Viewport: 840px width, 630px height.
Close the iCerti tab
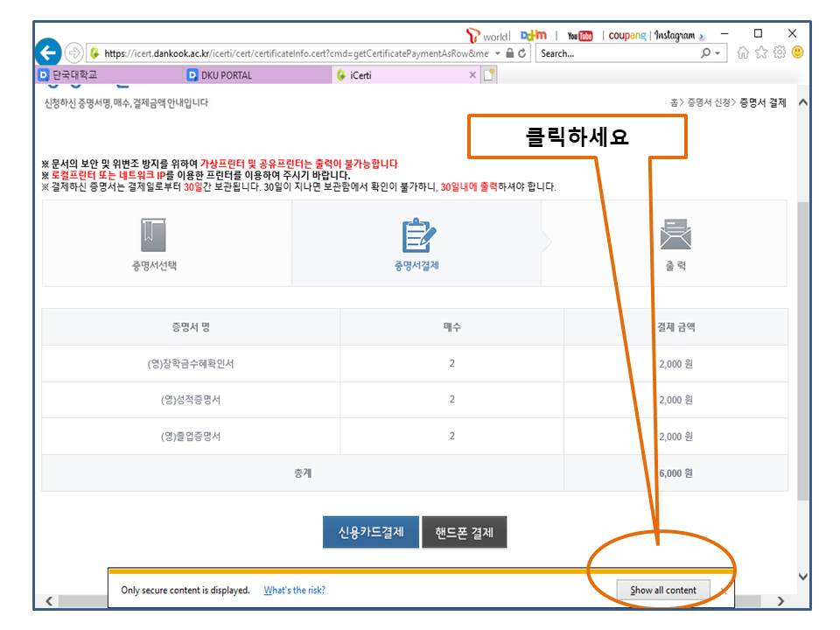pos(472,75)
